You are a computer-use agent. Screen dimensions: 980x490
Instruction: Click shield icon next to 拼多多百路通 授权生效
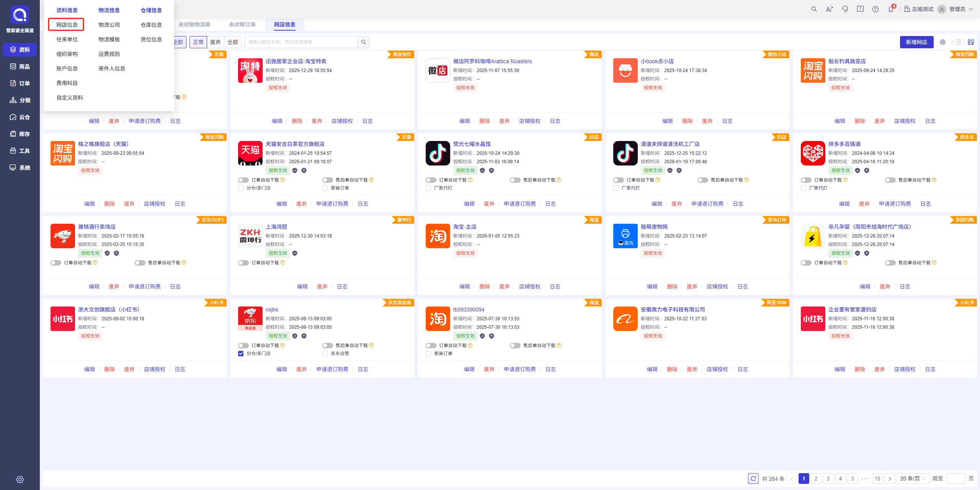pos(857,170)
